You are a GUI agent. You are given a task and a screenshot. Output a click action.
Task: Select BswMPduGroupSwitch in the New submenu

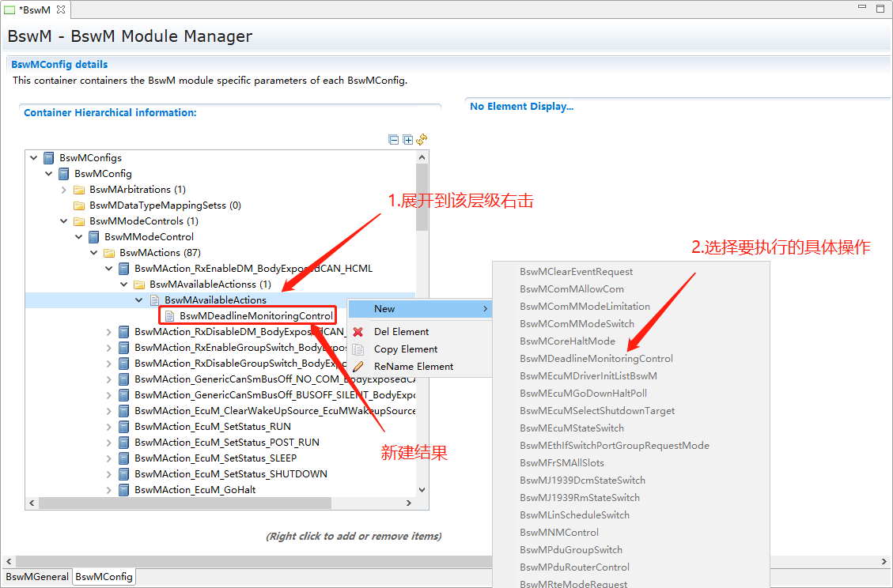coord(570,550)
